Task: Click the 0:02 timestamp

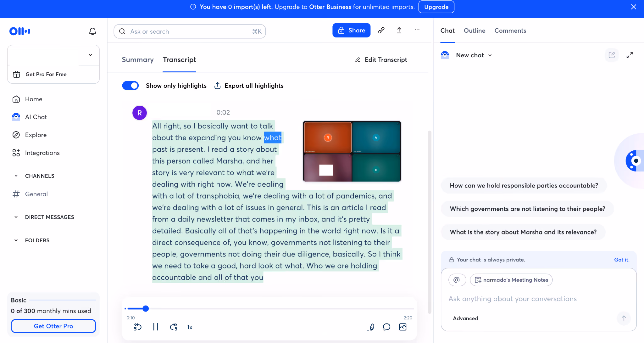Action: coord(223,112)
